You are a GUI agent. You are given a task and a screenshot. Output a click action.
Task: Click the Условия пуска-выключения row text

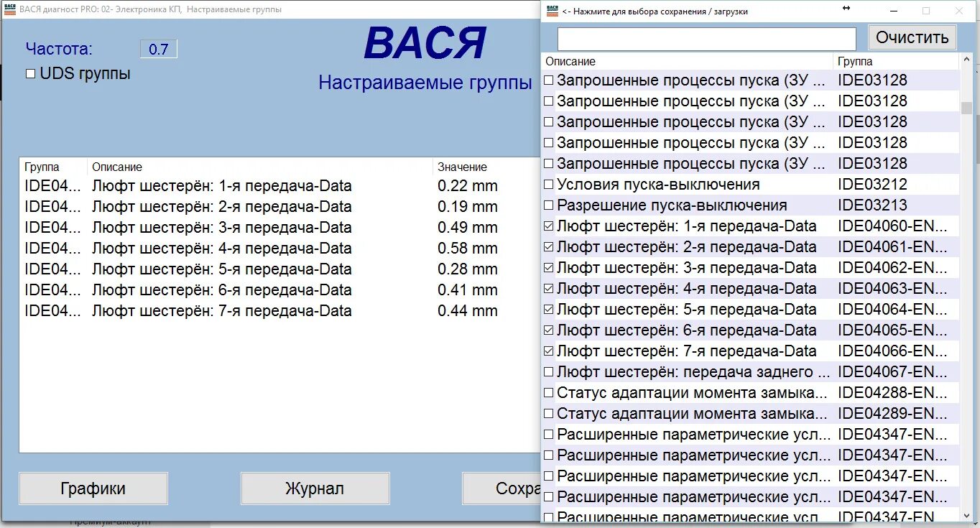pos(658,185)
